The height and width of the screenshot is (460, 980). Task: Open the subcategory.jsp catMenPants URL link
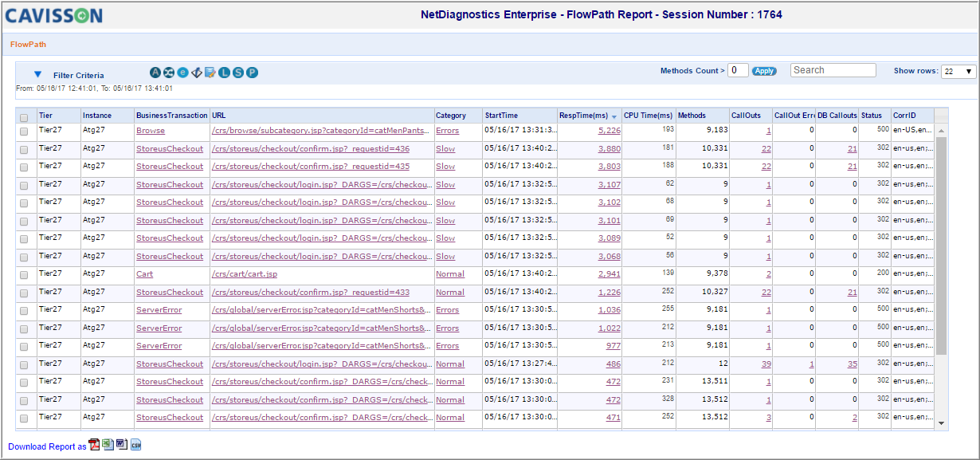(x=322, y=131)
